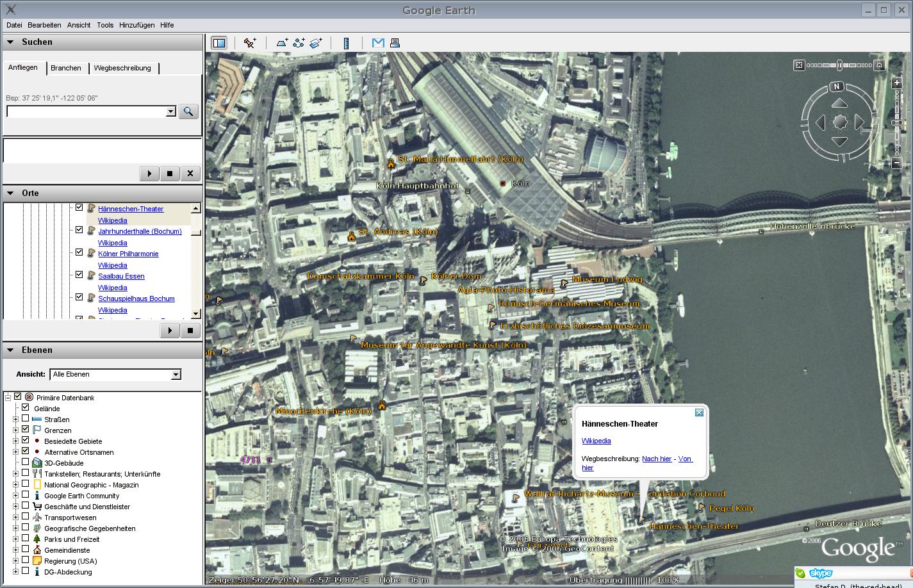
Task: Open the Tools menu
Action: click(x=105, y=25)
